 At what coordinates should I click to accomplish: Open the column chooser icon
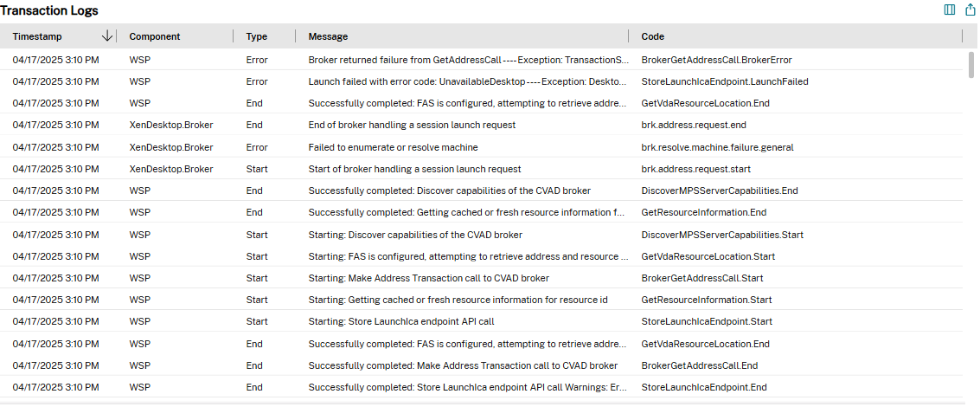pyautogui.click(x=950, y=10)
